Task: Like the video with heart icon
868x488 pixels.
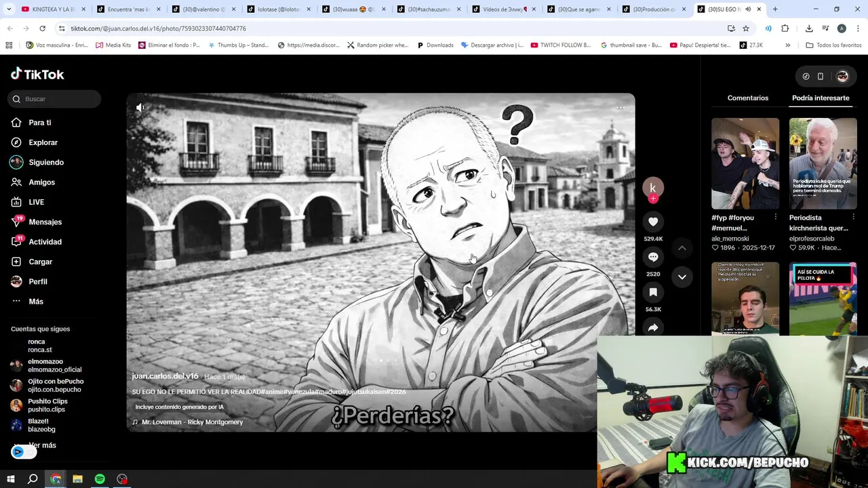Action: [x=653, y=222]
